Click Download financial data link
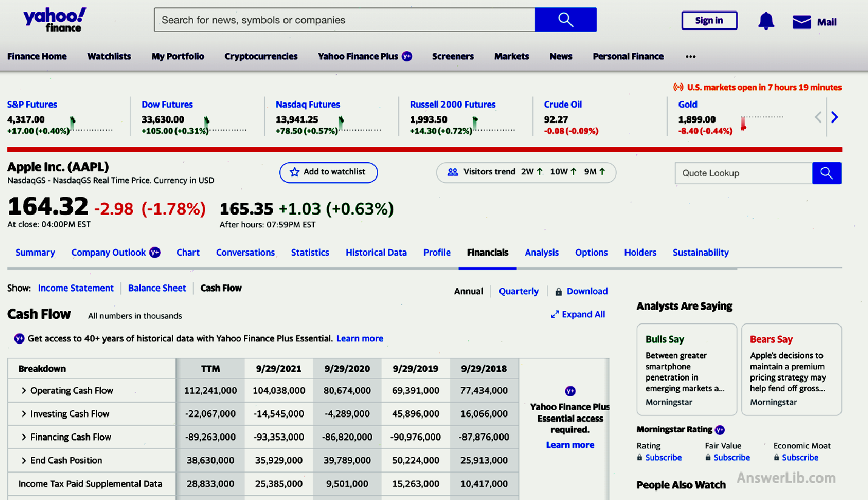The width and height of the screenshot is (868, 500). pos(587,292)
